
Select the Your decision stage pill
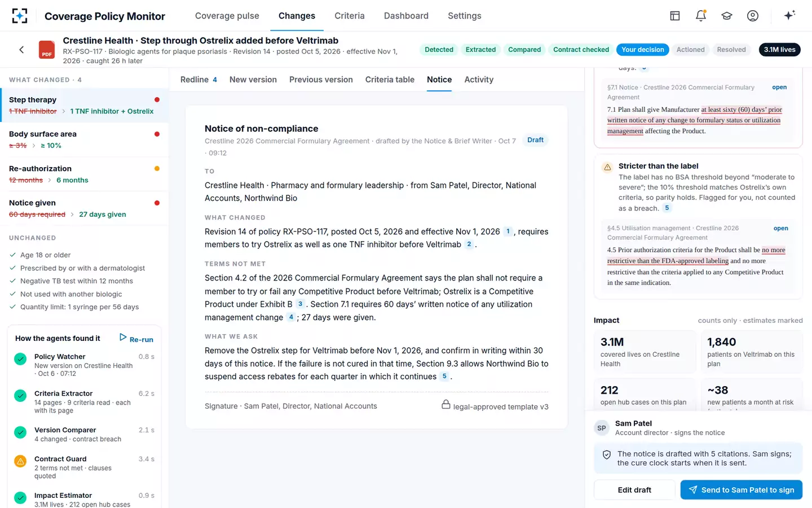[x=643, y=50]
